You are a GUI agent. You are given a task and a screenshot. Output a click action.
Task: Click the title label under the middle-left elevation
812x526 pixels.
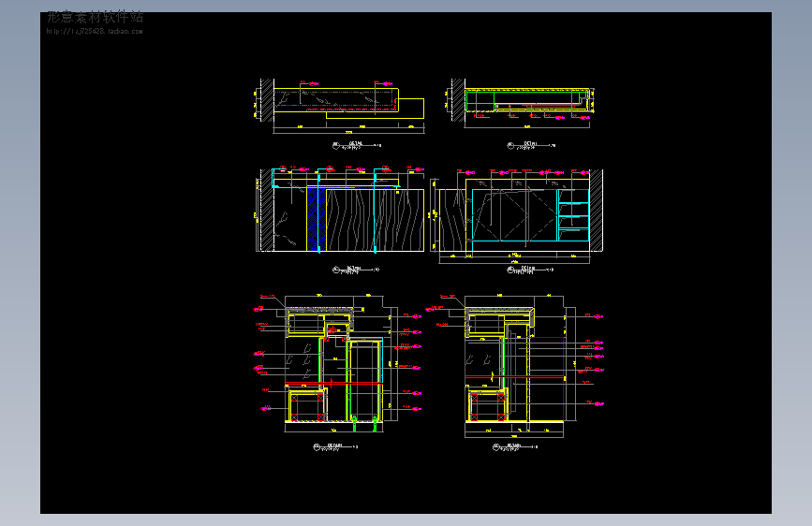(x=356, y=270)
